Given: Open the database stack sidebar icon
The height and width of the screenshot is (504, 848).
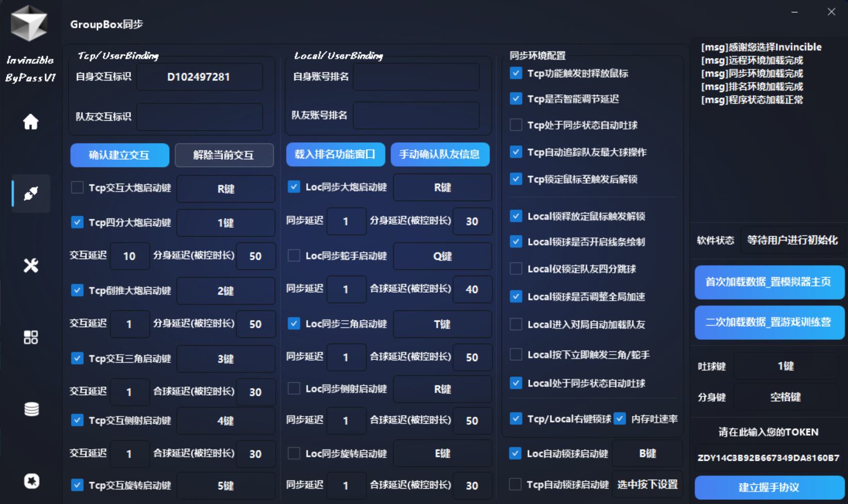Looking at the screenshot, I should point(31,409).
